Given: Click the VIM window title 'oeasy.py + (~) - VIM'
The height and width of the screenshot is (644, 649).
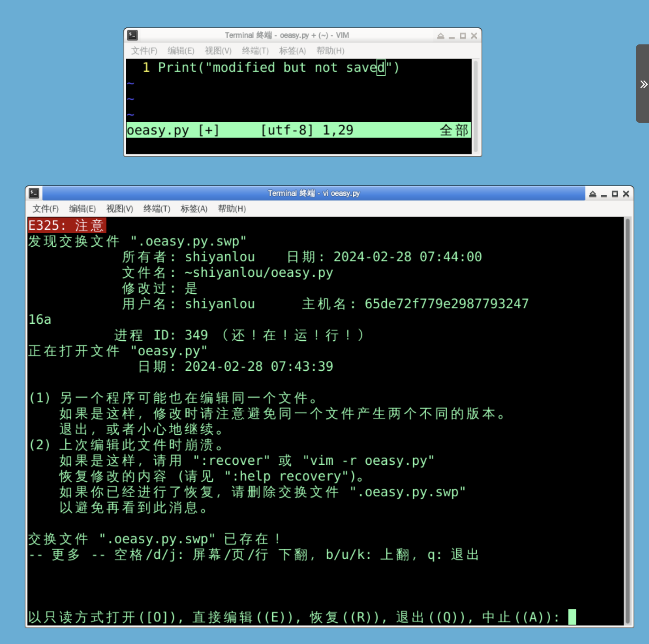Looking at the screenshot, I should tap(314, 35).
